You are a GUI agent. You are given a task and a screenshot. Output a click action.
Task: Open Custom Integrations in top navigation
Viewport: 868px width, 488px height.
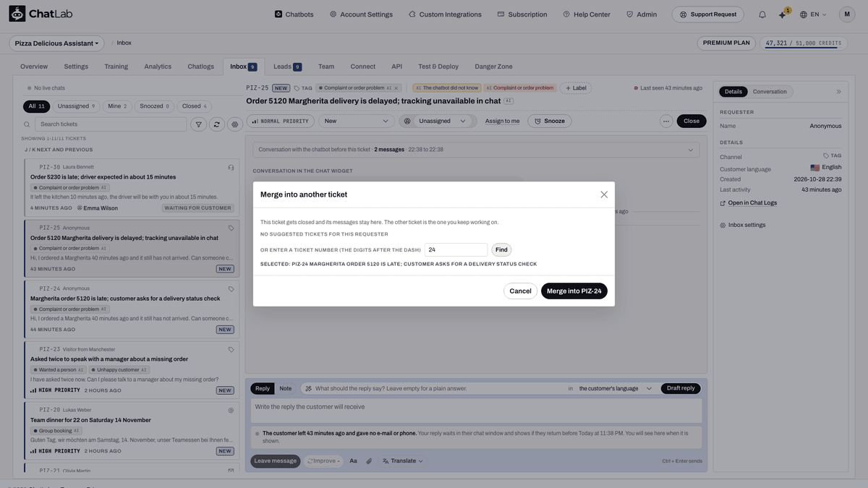point(445,14)
